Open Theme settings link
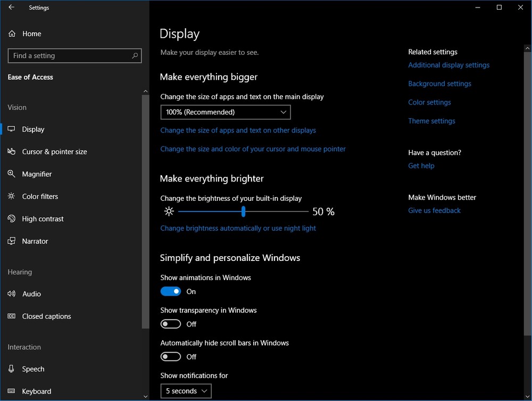This screenshot has height=401, width=532. click(431, 121)
